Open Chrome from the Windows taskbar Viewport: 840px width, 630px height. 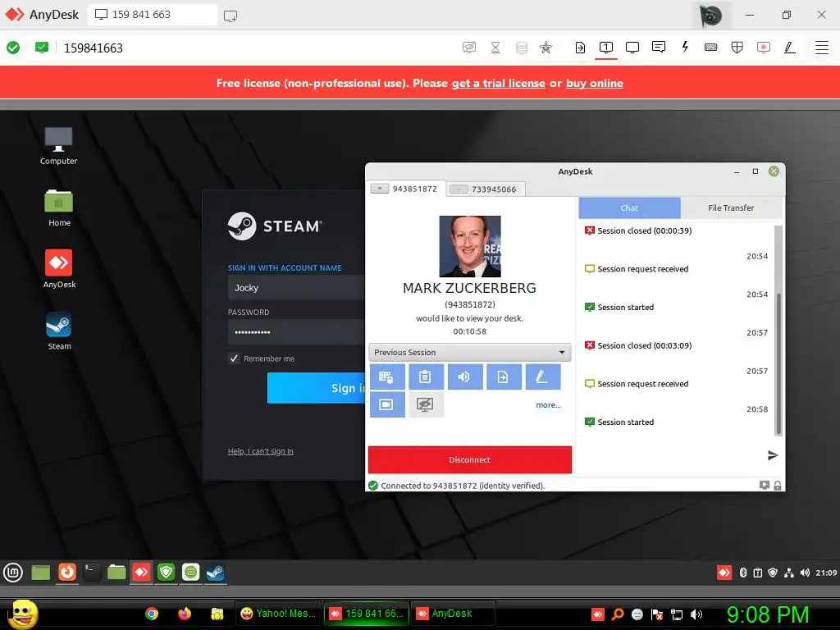(x=152, y=614)
